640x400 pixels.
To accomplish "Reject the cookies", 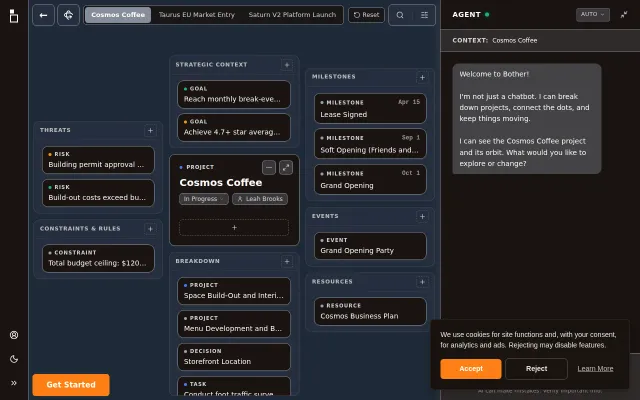I will pyautogui.click(x=536, y=369).
